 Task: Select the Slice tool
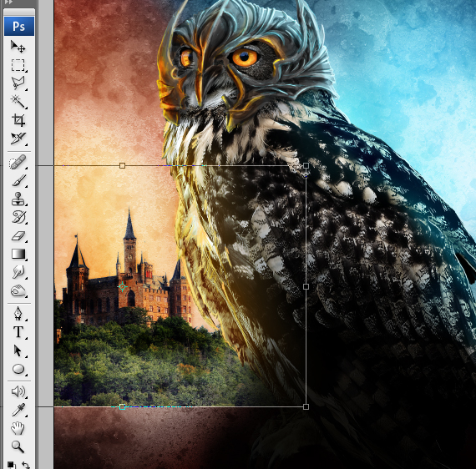pos(18,139)
